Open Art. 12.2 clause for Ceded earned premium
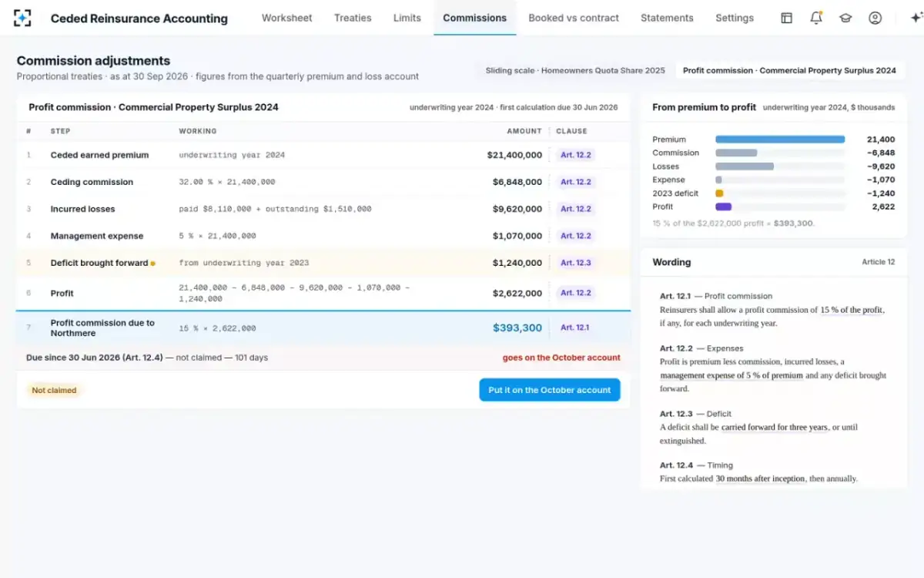 [x=575, y=155]
